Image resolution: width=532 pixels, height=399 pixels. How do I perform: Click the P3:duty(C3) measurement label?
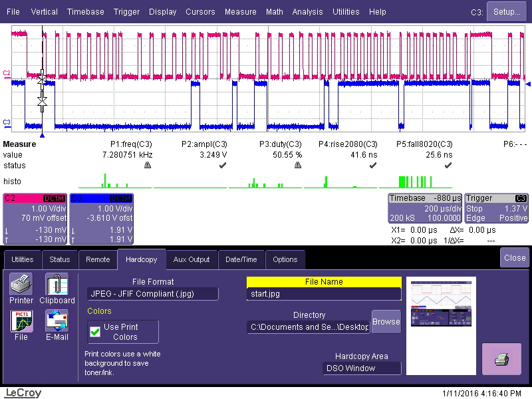click(281, 144)
